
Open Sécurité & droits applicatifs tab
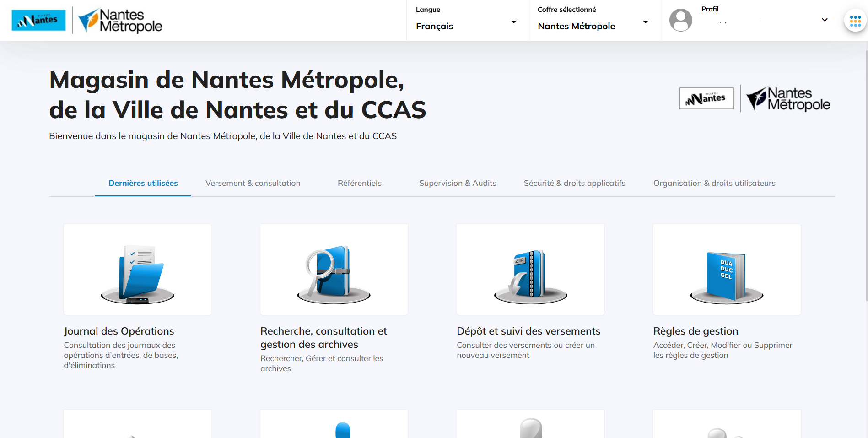(x=575, y=183)
